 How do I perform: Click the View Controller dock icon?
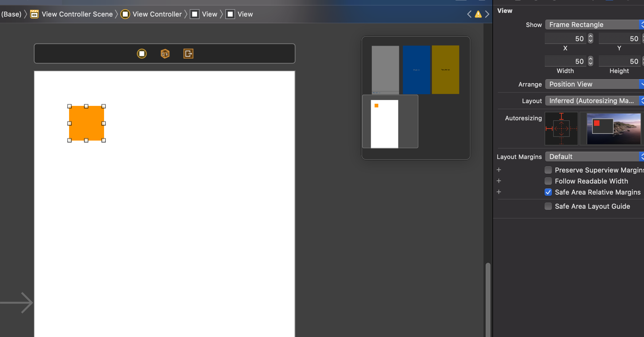pyautogui.click(x=142, y=54)
